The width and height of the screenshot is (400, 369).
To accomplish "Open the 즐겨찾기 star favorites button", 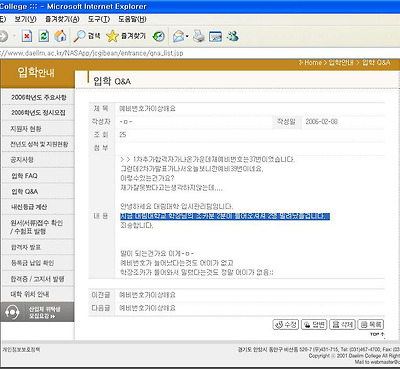I will point(126,36).
